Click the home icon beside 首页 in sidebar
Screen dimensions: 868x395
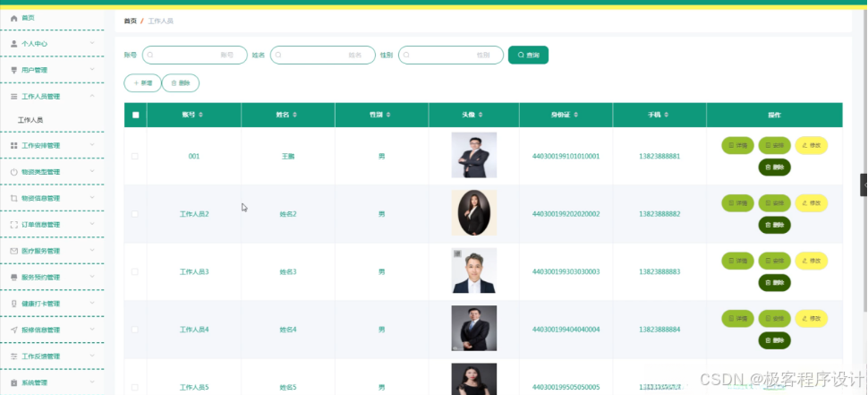[13, 18]
